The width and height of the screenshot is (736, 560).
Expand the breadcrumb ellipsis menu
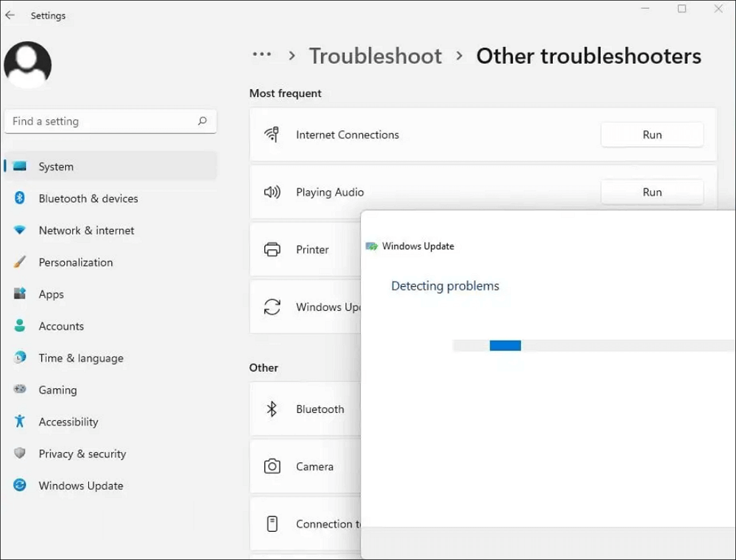262,55
